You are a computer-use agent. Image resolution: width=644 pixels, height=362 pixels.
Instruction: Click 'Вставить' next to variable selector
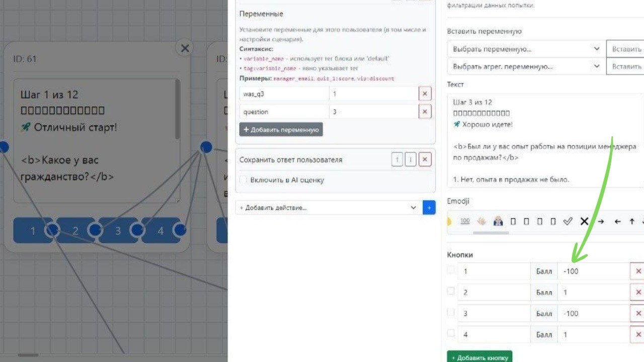(x=625, y=49)
